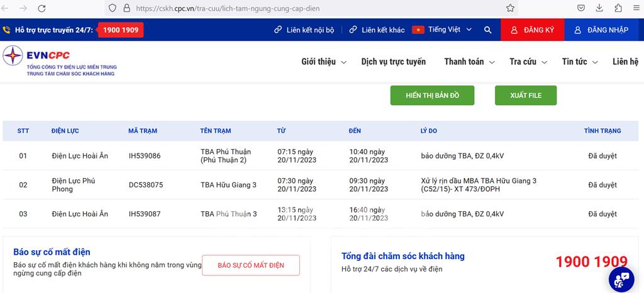The height and width of the screenshot is (293, 644).
Task: Click the EVNCPC logo
Action: [60, 62]
